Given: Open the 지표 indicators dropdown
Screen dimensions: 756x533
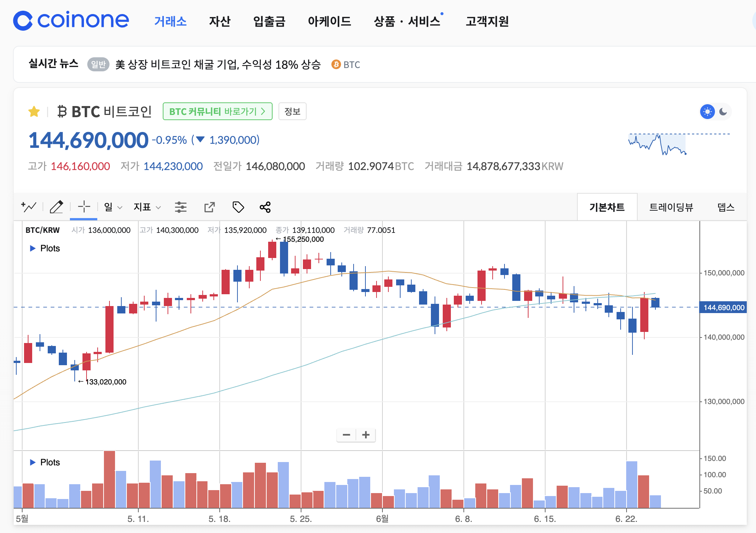Looking at the screenshot, I should (x=147, y=207).
